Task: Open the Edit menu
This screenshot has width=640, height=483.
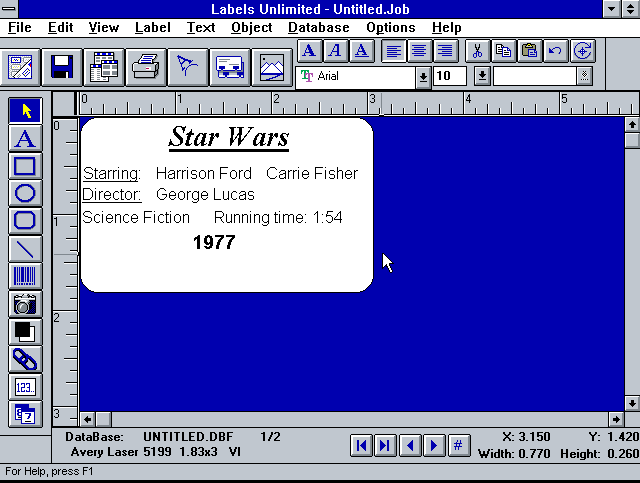Action: pyautogui.click(x=60, y=27)
